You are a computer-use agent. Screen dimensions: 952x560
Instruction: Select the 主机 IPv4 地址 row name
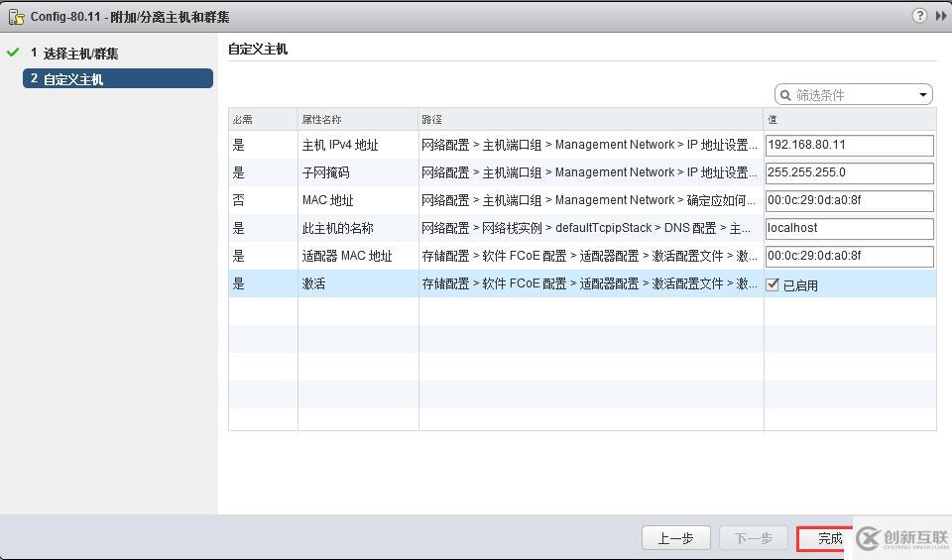[340, 145]
